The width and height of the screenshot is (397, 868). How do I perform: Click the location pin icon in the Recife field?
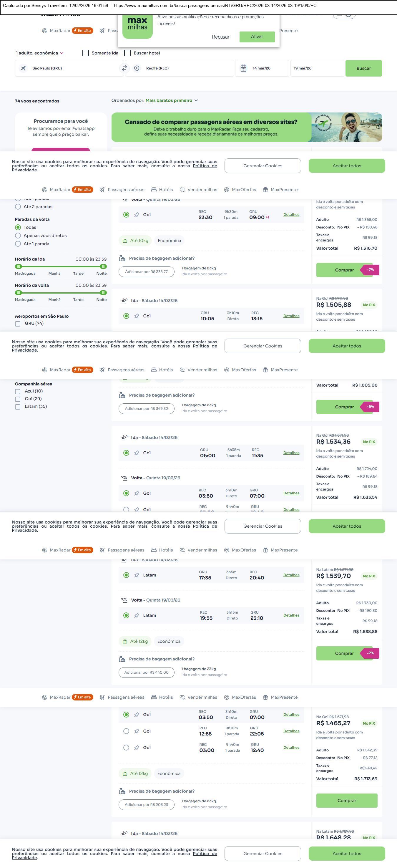[137, 68]
